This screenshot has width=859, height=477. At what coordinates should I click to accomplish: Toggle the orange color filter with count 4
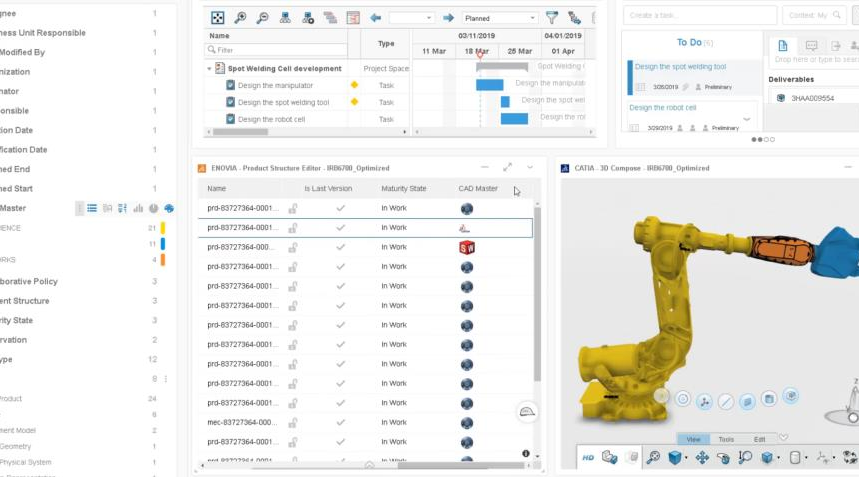(x=162, y=260)
